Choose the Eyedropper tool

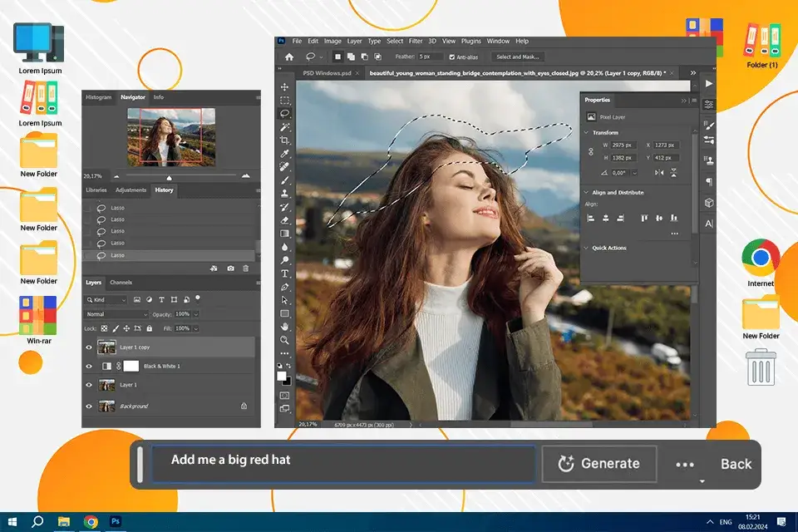click(285, 154)
